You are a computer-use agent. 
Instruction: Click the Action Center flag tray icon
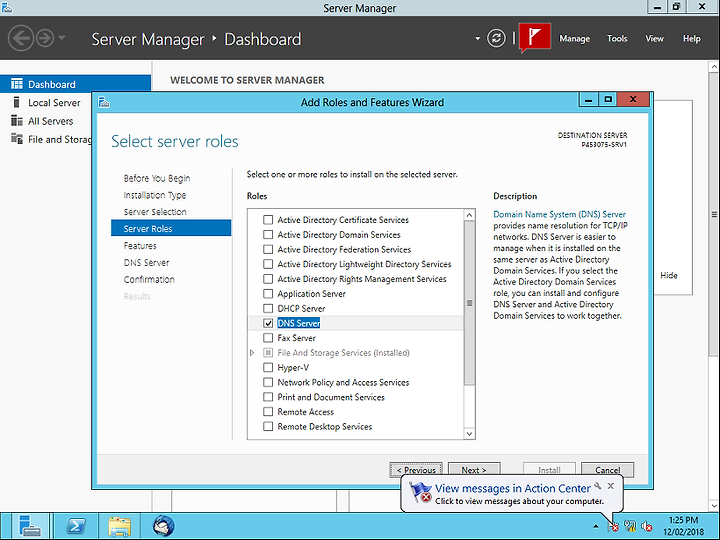pos(613,526)
